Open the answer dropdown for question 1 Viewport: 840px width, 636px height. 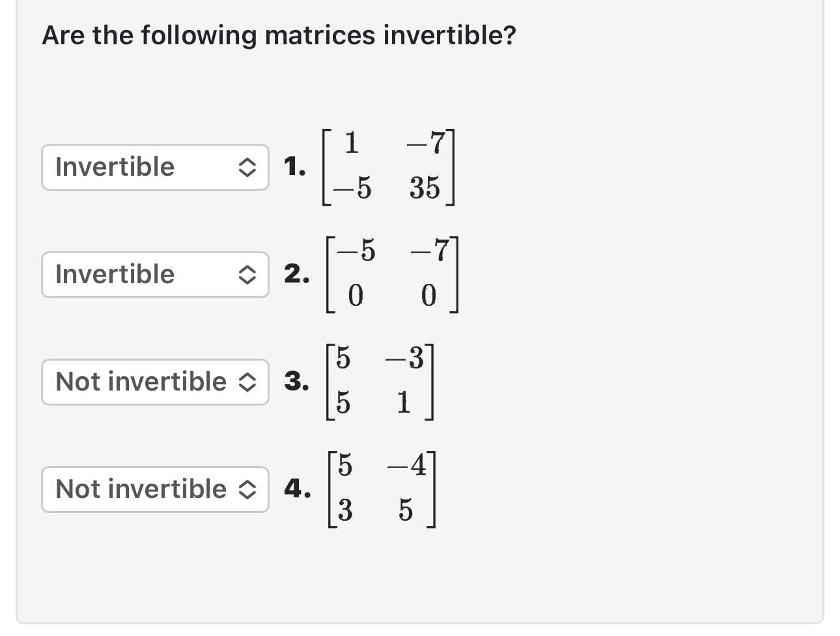click(x=155, y=167)
